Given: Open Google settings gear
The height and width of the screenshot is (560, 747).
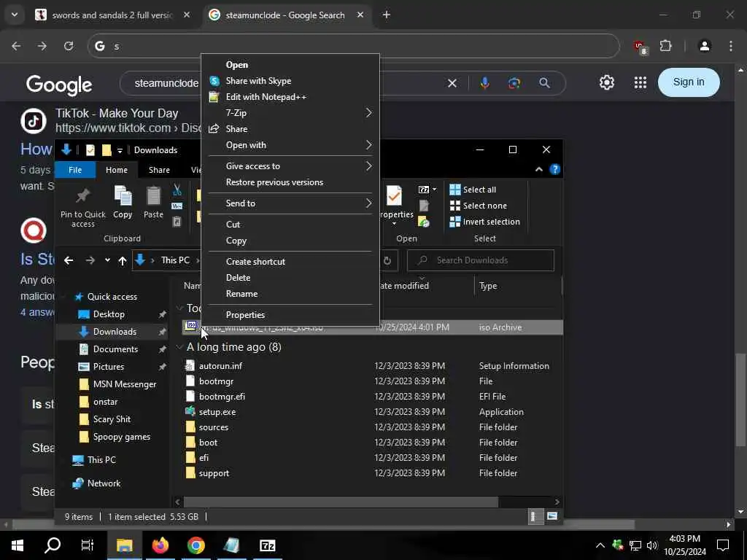Looking at the screenshot, I should click(606, 82).
